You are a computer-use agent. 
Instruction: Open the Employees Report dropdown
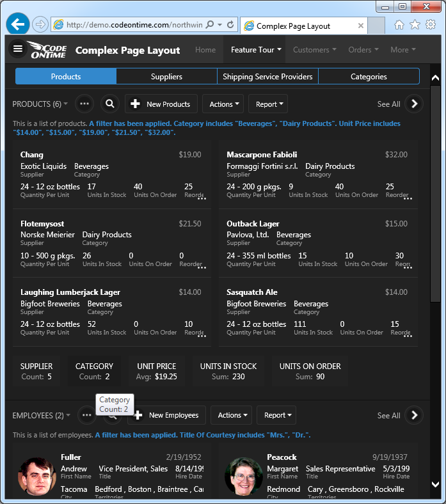tap(276, 415)
